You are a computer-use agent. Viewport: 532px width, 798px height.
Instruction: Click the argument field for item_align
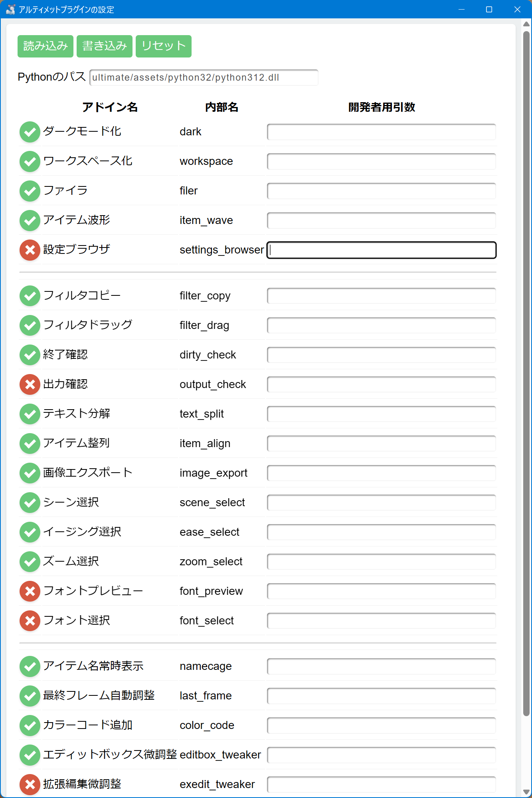(x=382, y=444)
